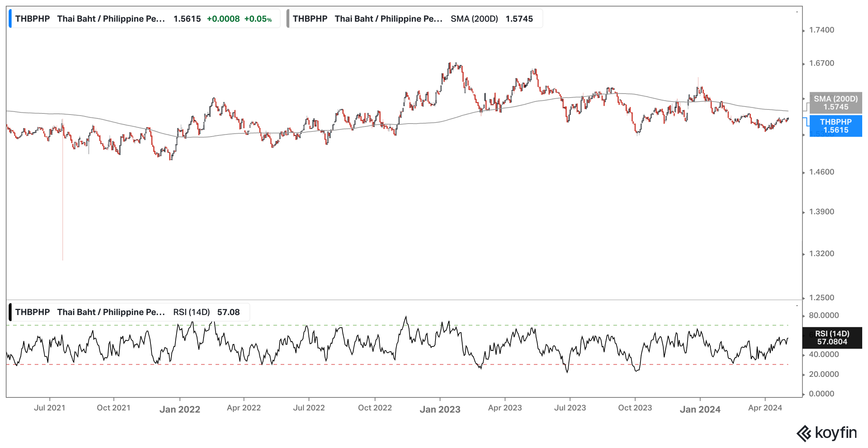Click the 80.0000 RSI axis label
Viewport: 868px width, 448px height.
point(824,315)
